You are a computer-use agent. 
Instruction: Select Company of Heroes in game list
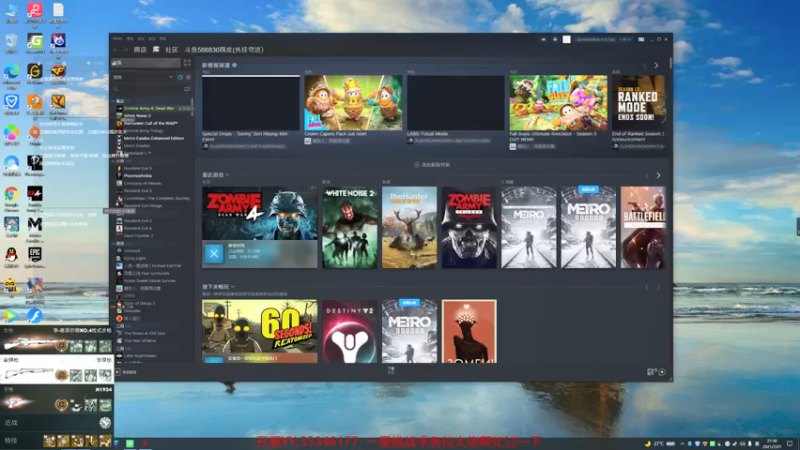[142, 183]
